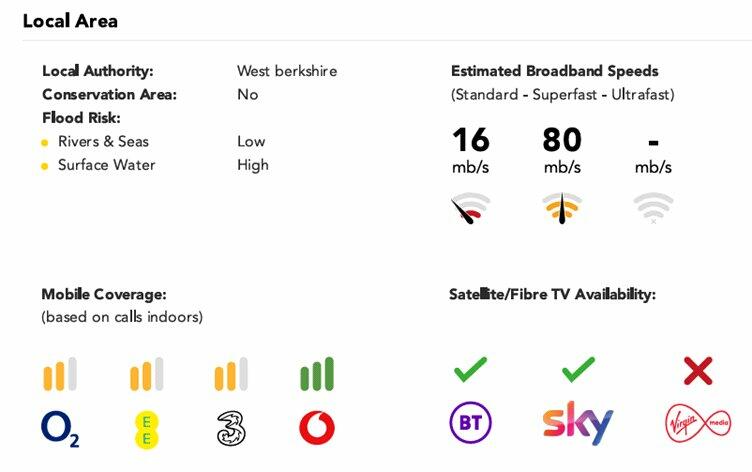Click the O2 network logo

60,428
